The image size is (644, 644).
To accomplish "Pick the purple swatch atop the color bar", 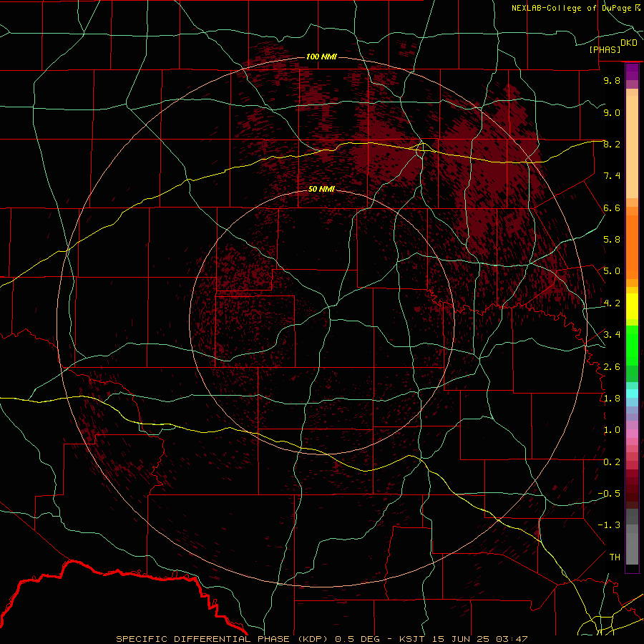I will coord(632,72).
